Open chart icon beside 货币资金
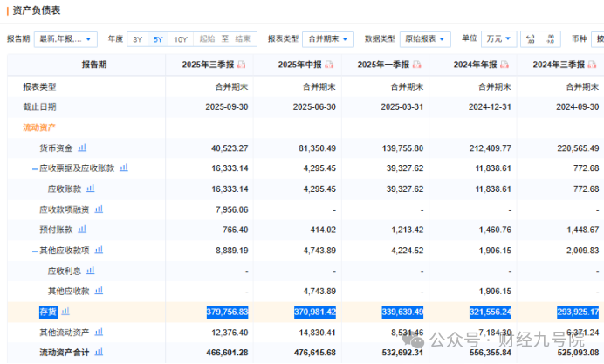 (x=82, y=148)
